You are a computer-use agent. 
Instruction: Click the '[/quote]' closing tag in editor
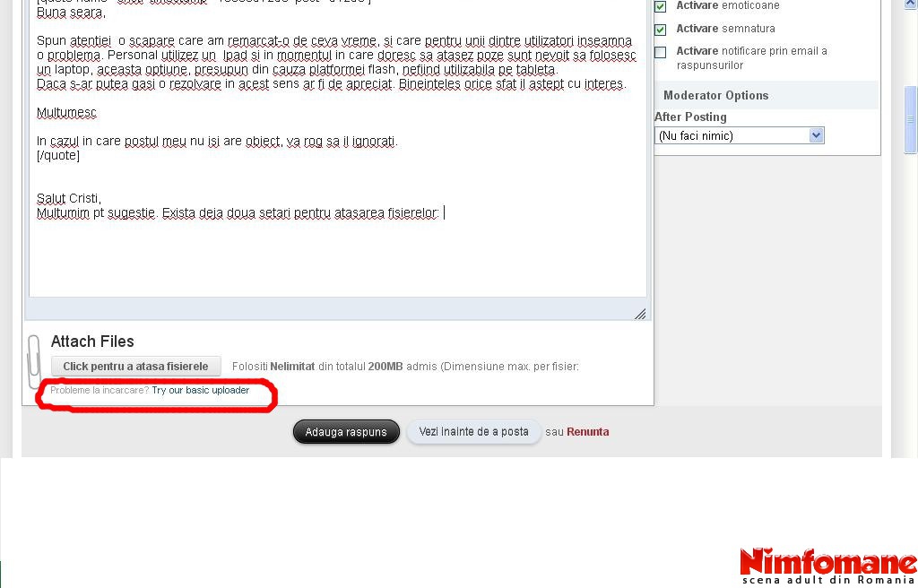(58, 155)
